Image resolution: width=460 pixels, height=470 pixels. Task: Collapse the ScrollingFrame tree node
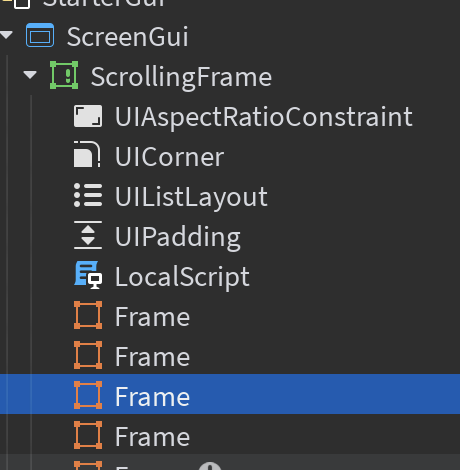30,75
